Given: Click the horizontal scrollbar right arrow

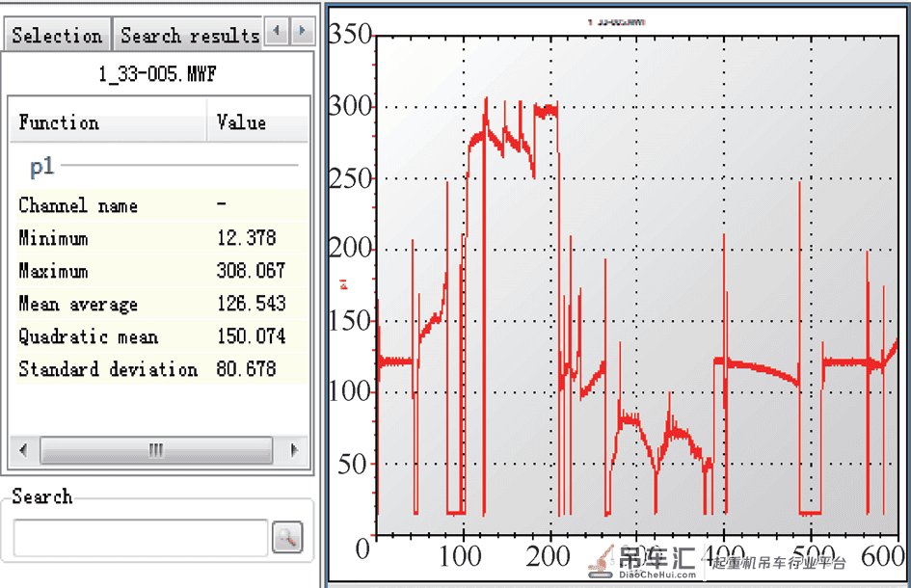Looking at the screenshot, I should click(x=295, y=450).
